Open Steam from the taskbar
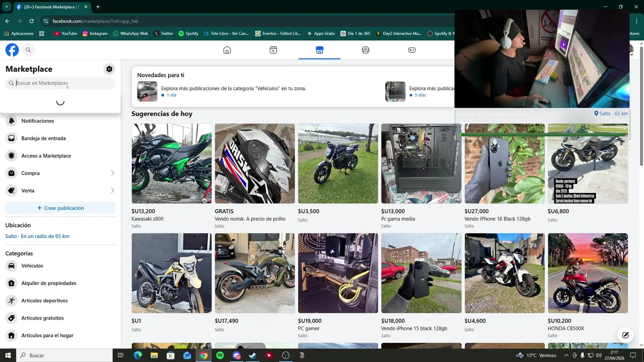This screenshot has width=644, height=362. 253,355
